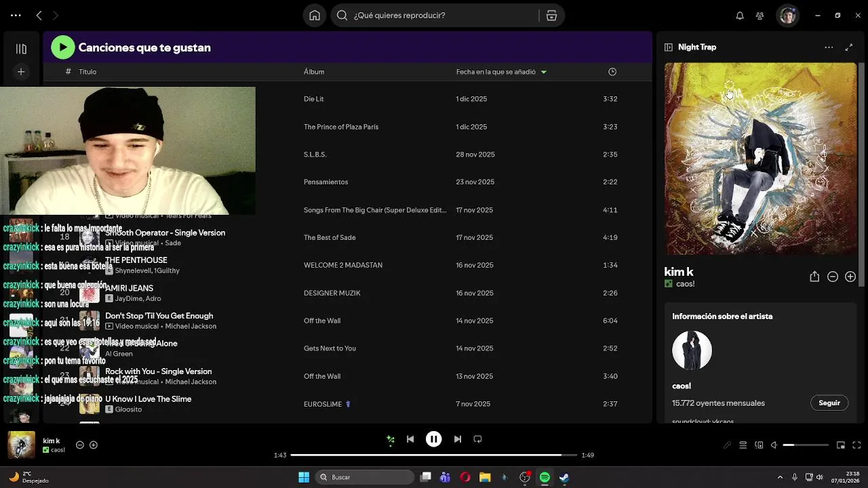Open the play queue
Screen dimensions: 868x488
743,445
